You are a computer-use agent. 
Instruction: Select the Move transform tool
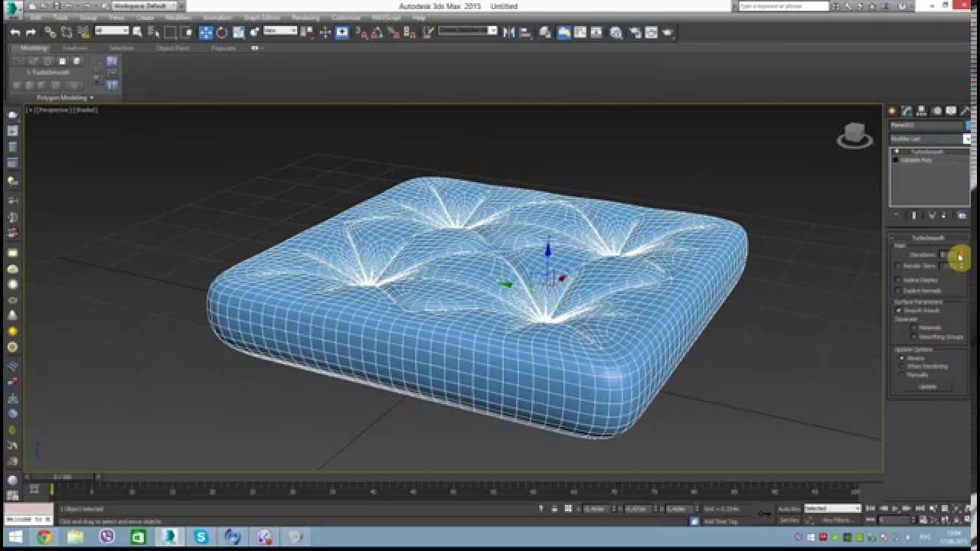pyautogui.click(x=206, y=32)
